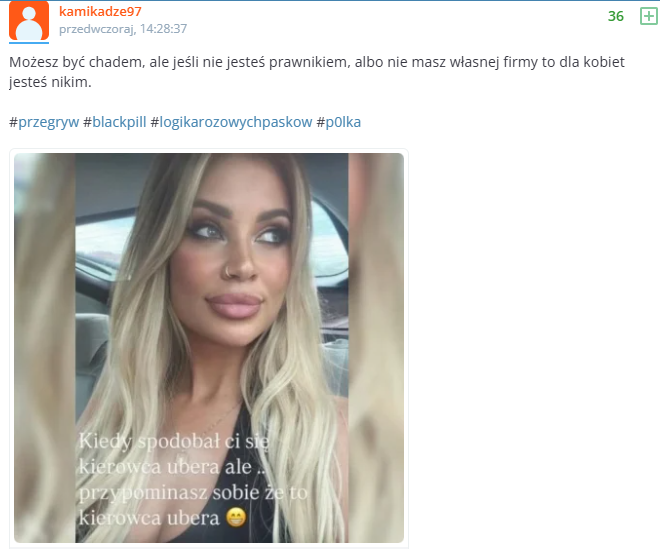Image resolution: width=660 pixels, height=549 pixels.
Task: Visit the #p0lka tag
Action: pos(338,122)
